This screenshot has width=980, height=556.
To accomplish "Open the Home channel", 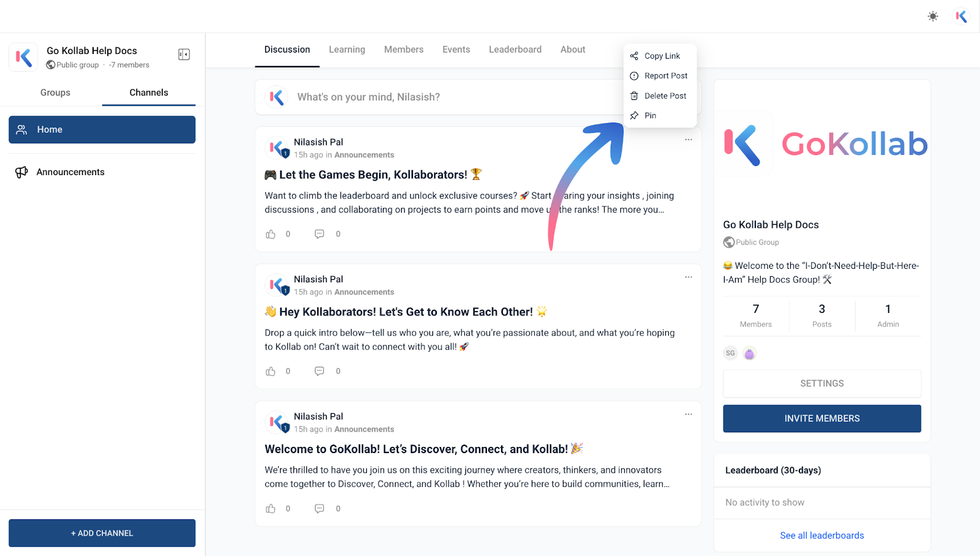I will [102, 130].
